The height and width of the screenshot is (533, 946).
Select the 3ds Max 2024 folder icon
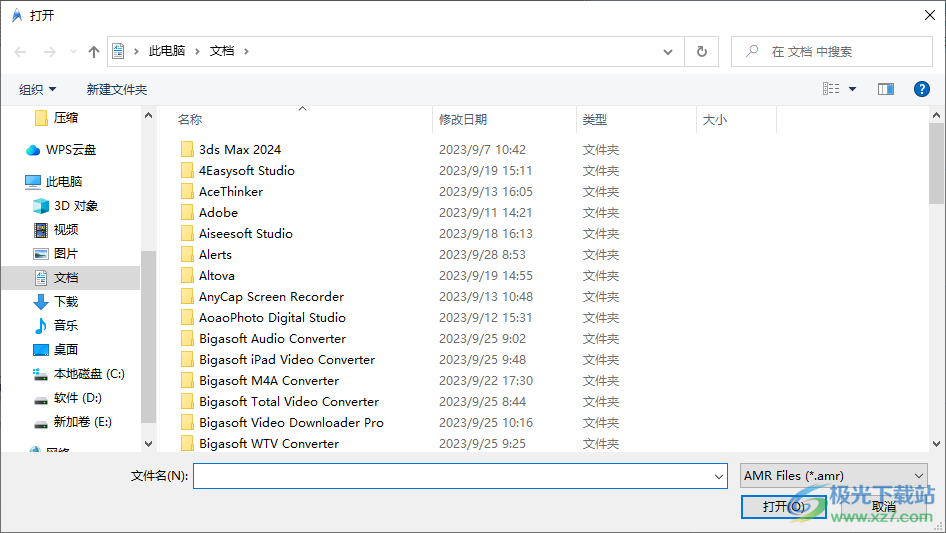[187, 149]
